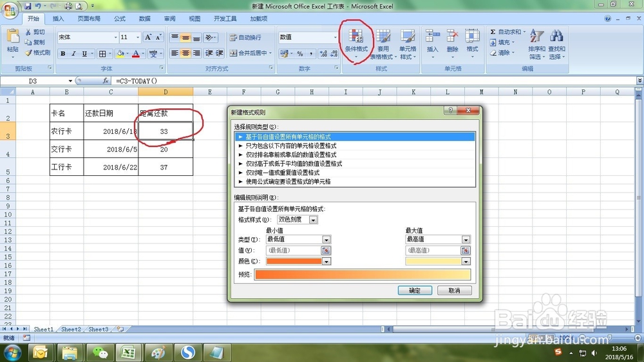Open the font size 11 dropdown

point(138,37)
